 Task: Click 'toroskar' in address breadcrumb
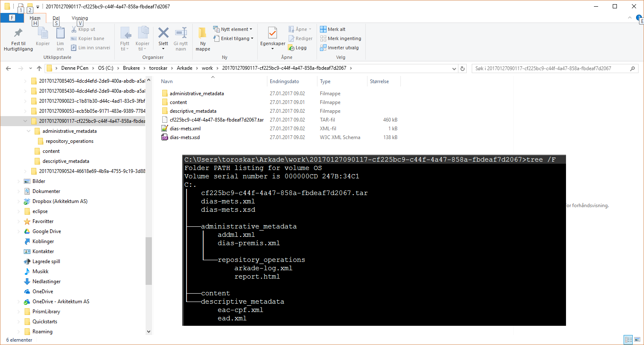tap(158, 68)
